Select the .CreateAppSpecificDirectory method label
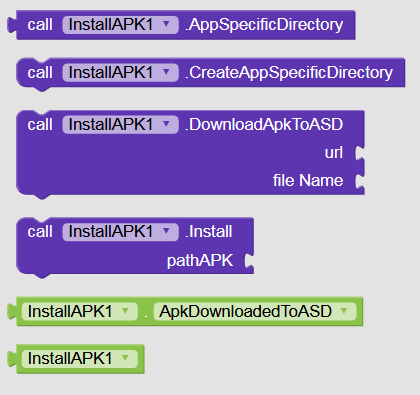 [x=289, y=73]
